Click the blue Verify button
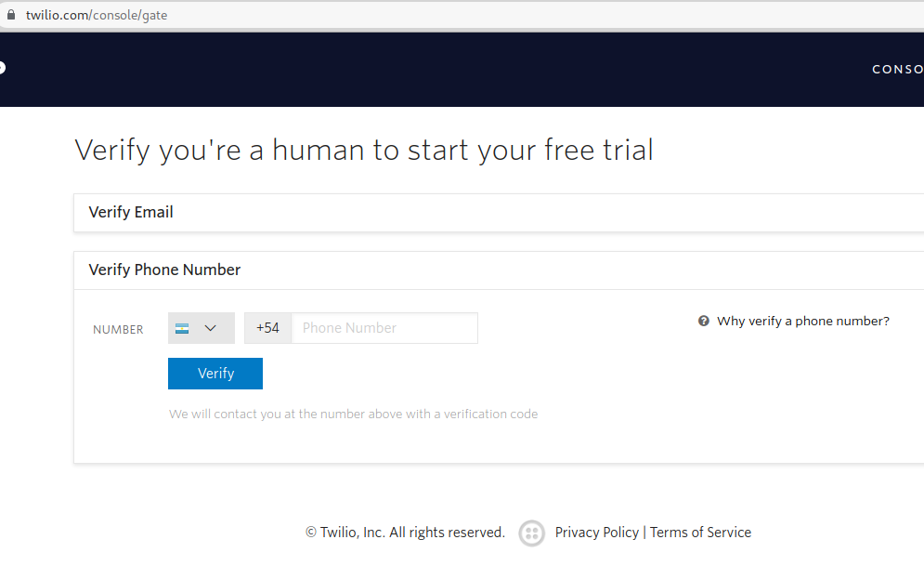 (x=215, y=374)
